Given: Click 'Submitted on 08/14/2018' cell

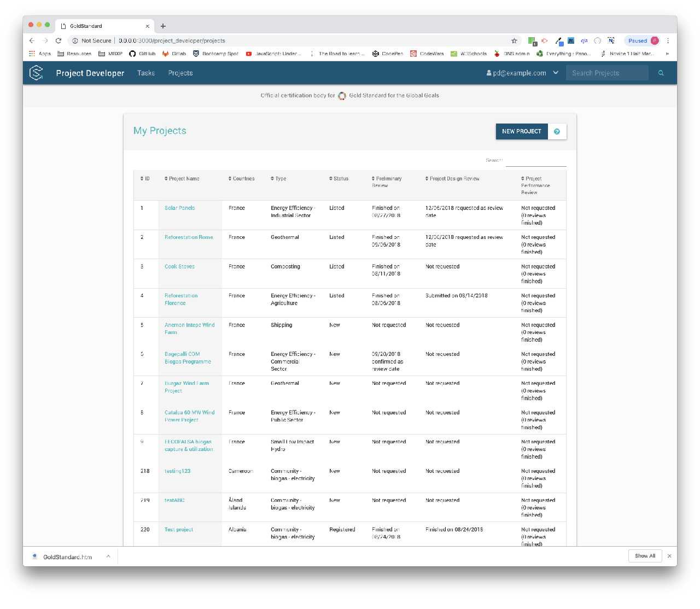Looking at the screenshot, I should click(x=457, y=296).
